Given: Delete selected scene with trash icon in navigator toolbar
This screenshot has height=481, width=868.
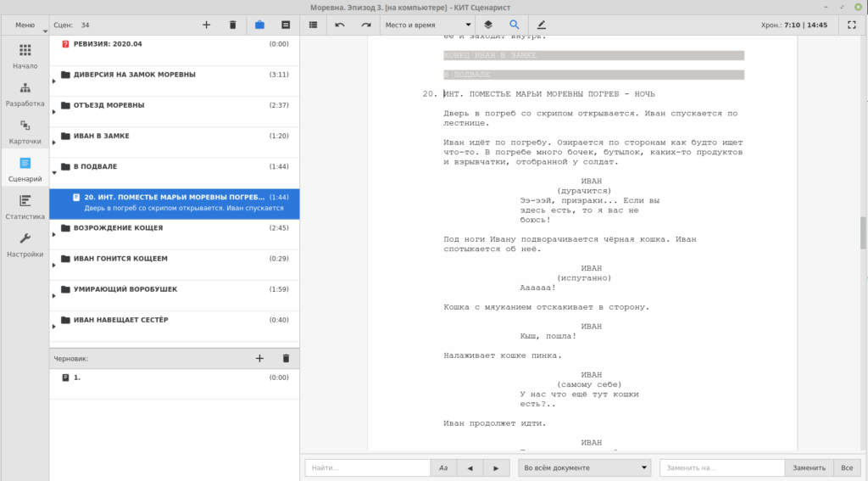Looking at the screenshot, I should [232, 25].
